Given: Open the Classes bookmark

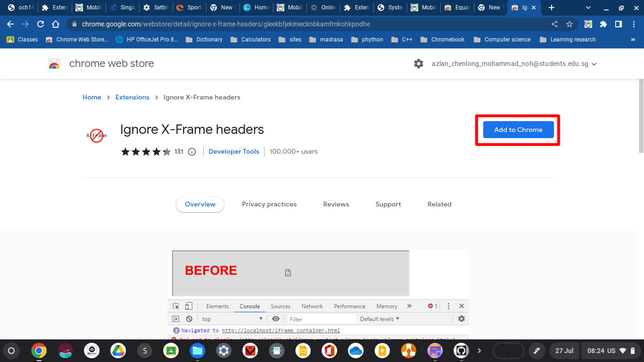Looking at the screenshot, I should coord(22,40).
